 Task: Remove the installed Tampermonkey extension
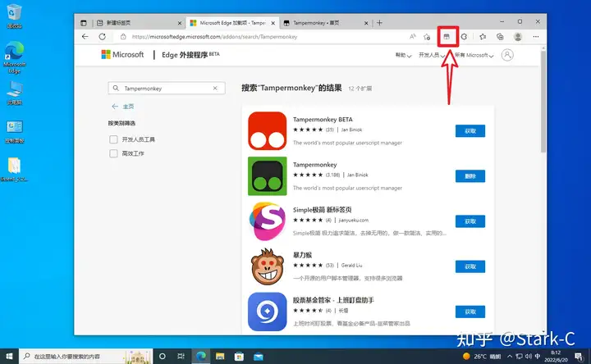point(470,176)
